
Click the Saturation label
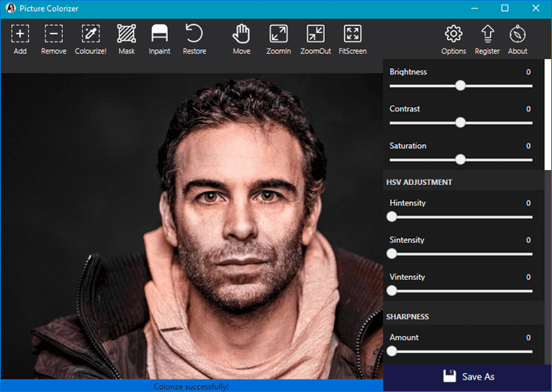click(408, 146)
